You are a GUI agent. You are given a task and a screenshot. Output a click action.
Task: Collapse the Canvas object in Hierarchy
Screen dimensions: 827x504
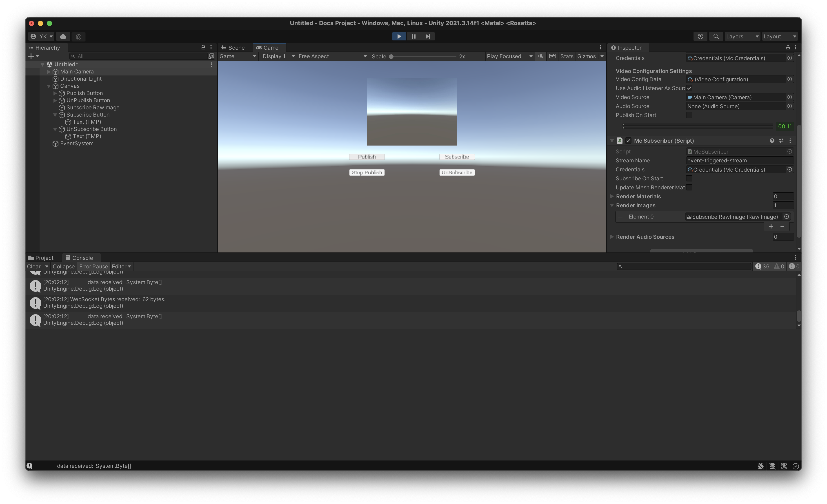pyautogui.click(x=49, y=86)
